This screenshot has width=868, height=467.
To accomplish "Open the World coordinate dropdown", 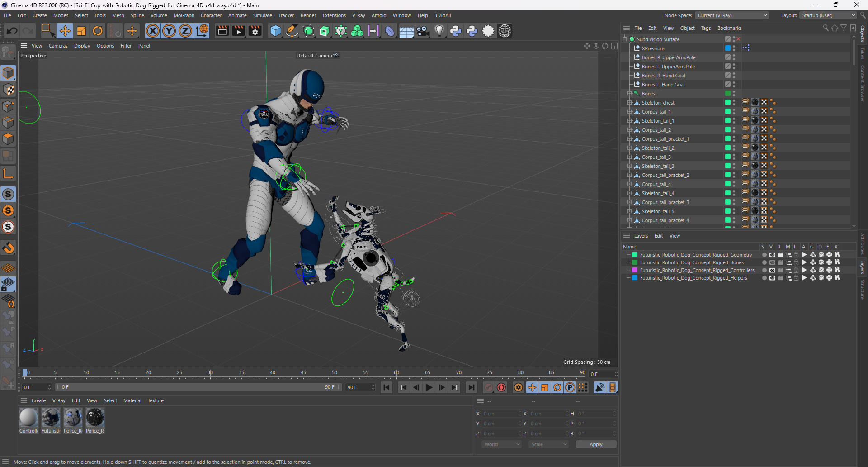I will [502, 444].
